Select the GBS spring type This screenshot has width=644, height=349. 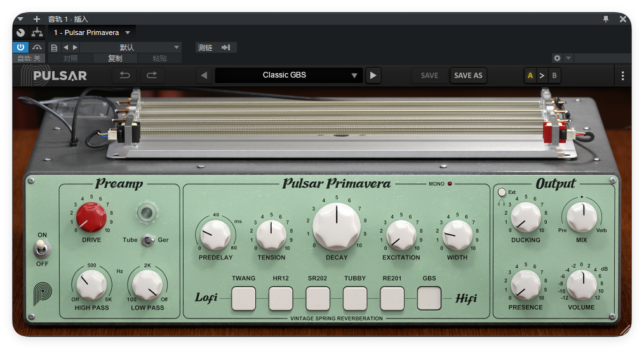click(x=429, y=298)
